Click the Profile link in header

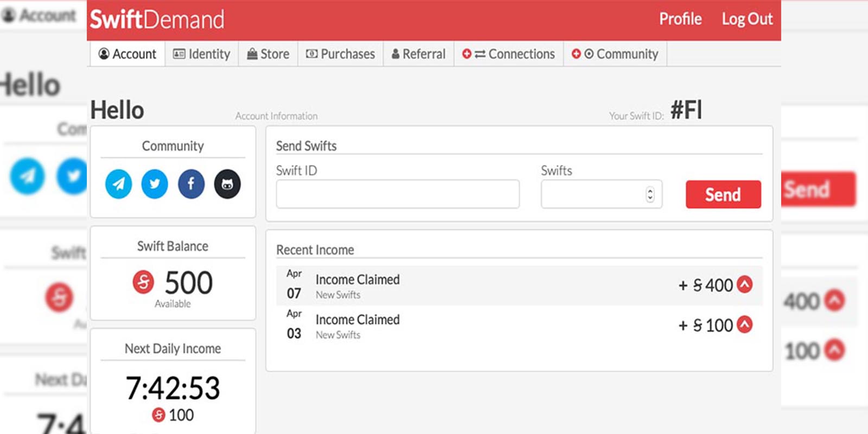tap(680, 19)
